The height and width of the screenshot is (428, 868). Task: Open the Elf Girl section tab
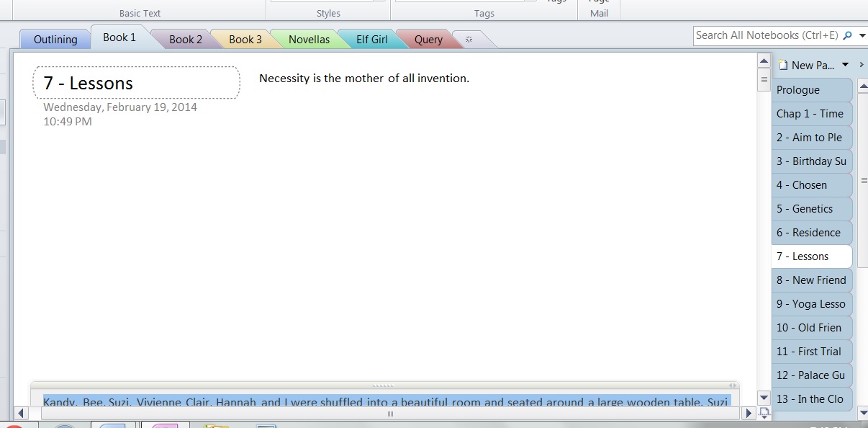(371, 40)
